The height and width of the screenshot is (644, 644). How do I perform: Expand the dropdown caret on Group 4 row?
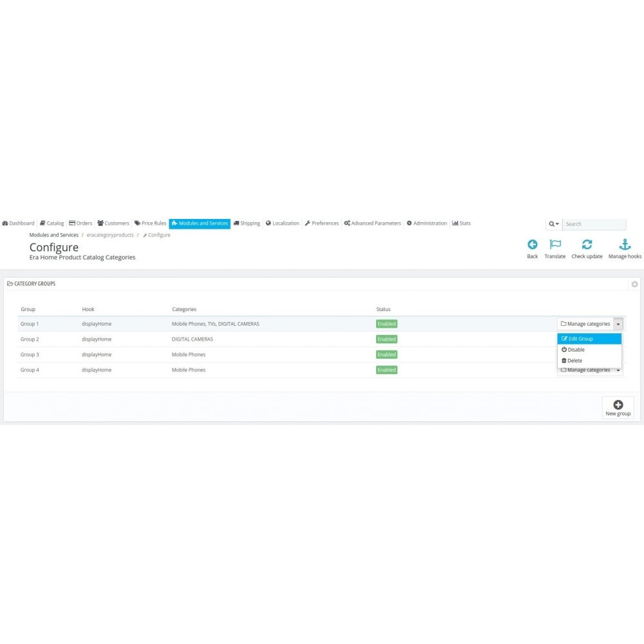click(x=618, y=370)
